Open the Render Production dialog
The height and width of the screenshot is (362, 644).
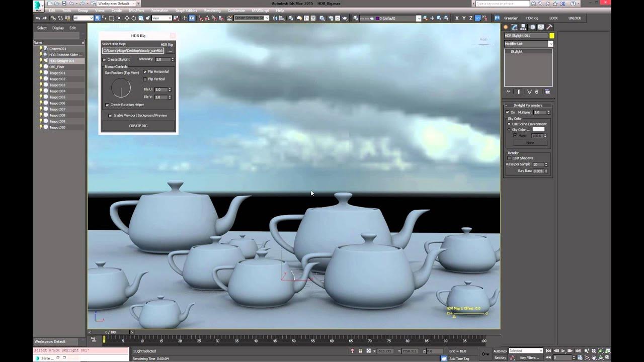345,18
